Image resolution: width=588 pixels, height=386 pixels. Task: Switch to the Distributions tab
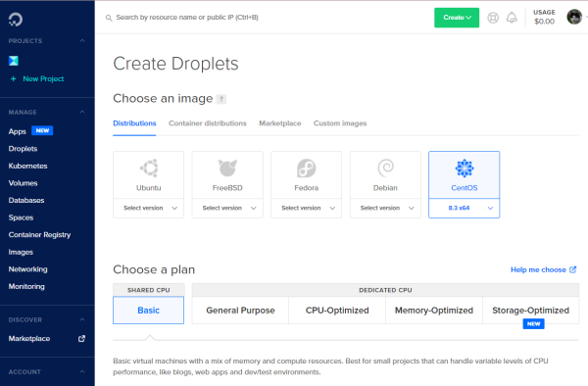(134, 123)
